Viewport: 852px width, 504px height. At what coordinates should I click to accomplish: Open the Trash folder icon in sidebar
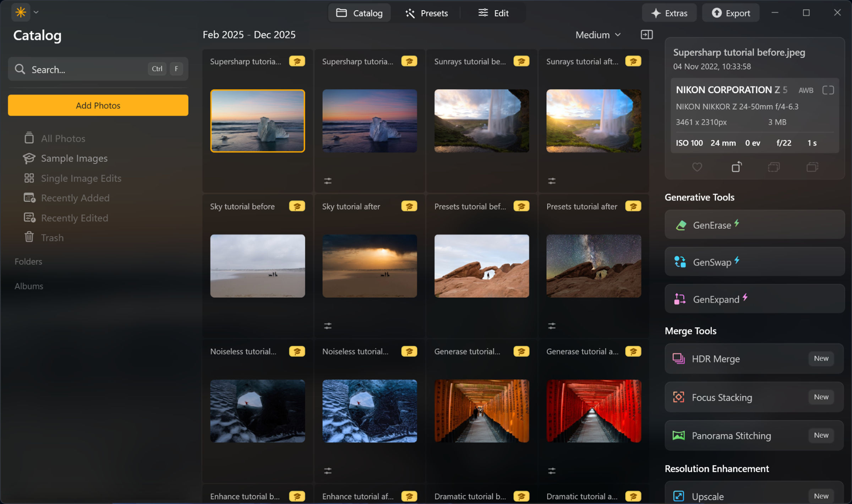30,238
